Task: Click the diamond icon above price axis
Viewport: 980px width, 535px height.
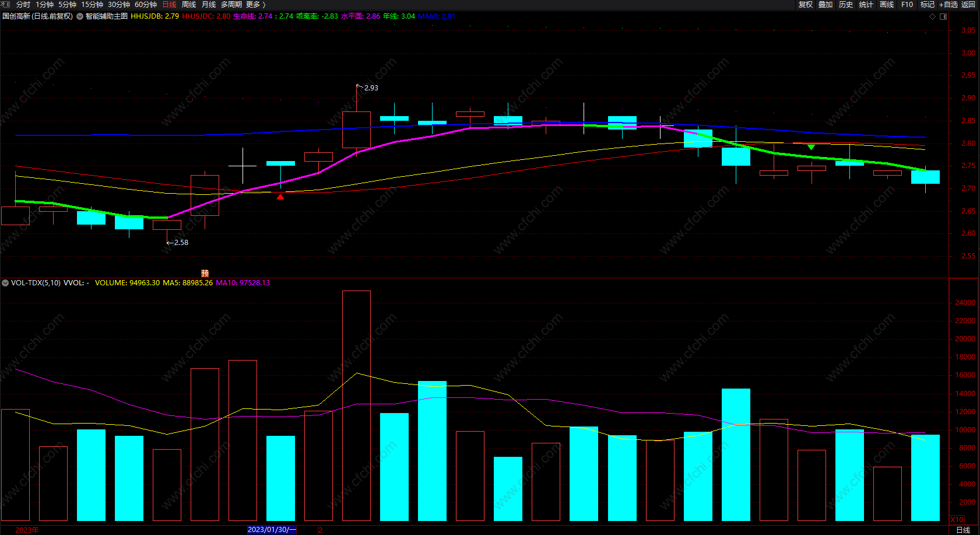Action: 932,16
